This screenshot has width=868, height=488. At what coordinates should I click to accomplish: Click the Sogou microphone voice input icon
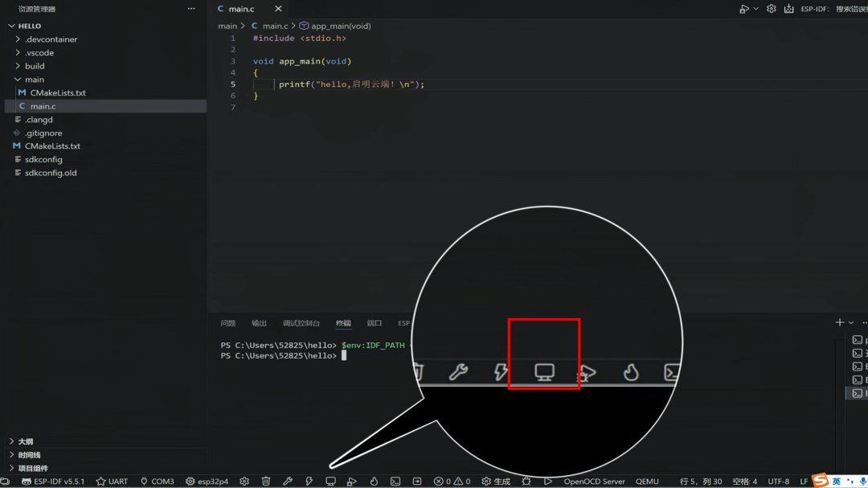click(863, 482)
